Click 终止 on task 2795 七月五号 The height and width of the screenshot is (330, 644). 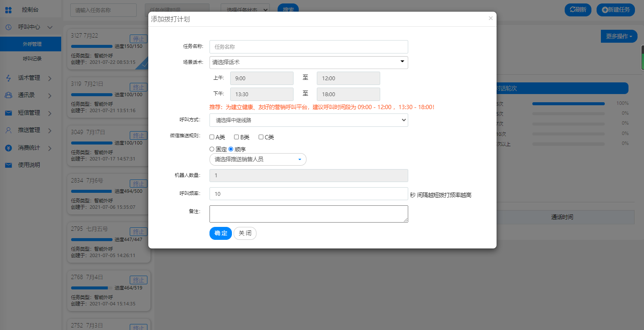(x=139, y=232)
